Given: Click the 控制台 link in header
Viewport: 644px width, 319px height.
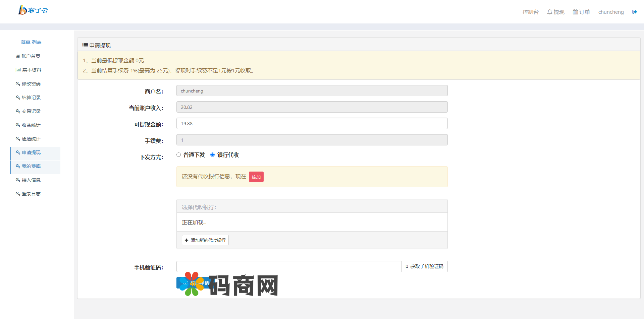Looking at the screenshot, I should 530,12.
